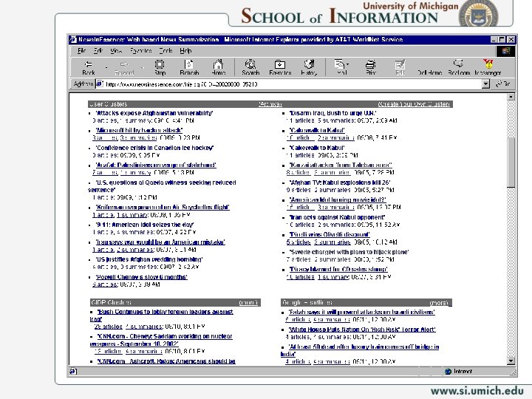Screen dimensions: 532x399
Task: Expand the Mail button dropdown arrow
Action: point(348,64)
